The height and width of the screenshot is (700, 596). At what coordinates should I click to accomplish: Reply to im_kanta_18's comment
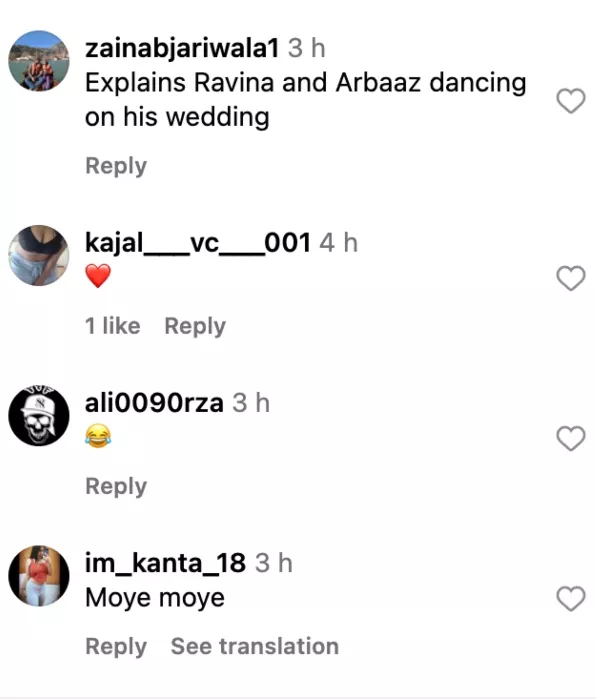[116, 647]
